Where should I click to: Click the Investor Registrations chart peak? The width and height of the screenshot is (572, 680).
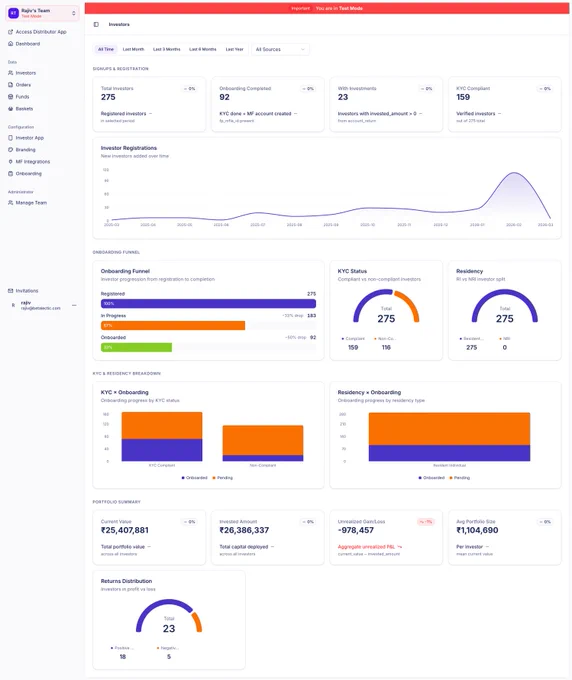pyautogui.click(x=514, y=173)
